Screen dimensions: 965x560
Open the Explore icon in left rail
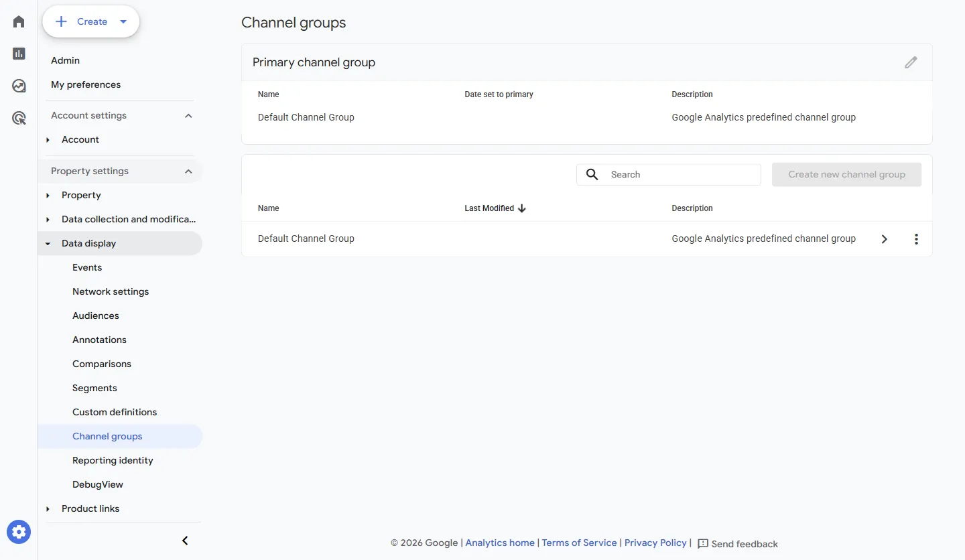(x=19, y=86)
